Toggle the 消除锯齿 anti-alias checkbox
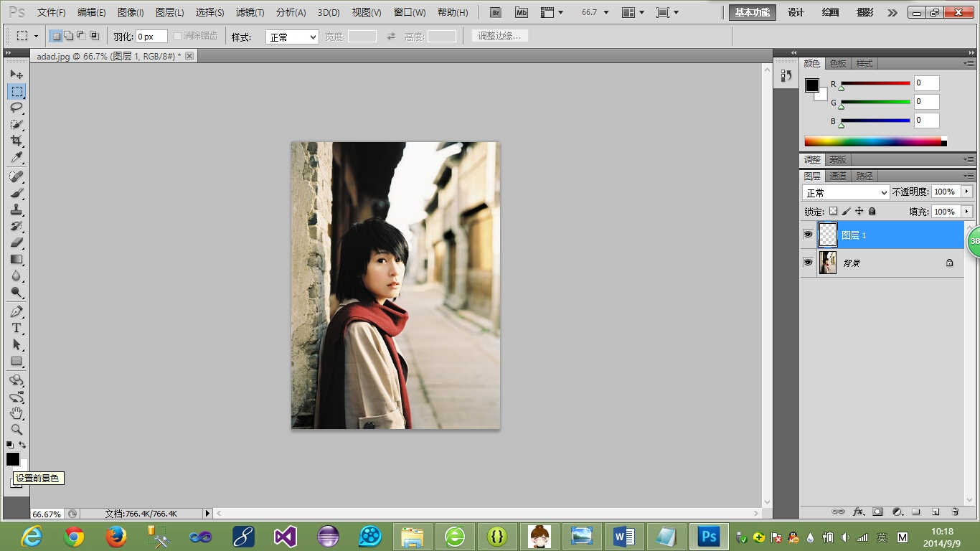The width and height of the screenshot is (980, 551). (x=178, y=36)
